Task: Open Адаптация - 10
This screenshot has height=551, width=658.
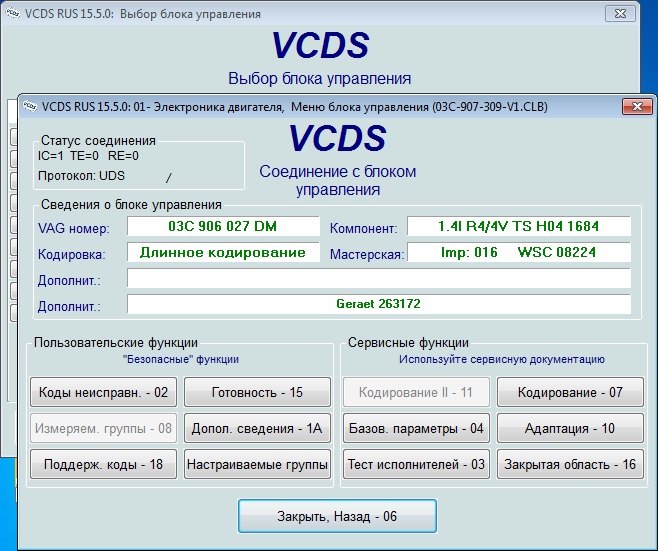Action: (x=570, y=428)
